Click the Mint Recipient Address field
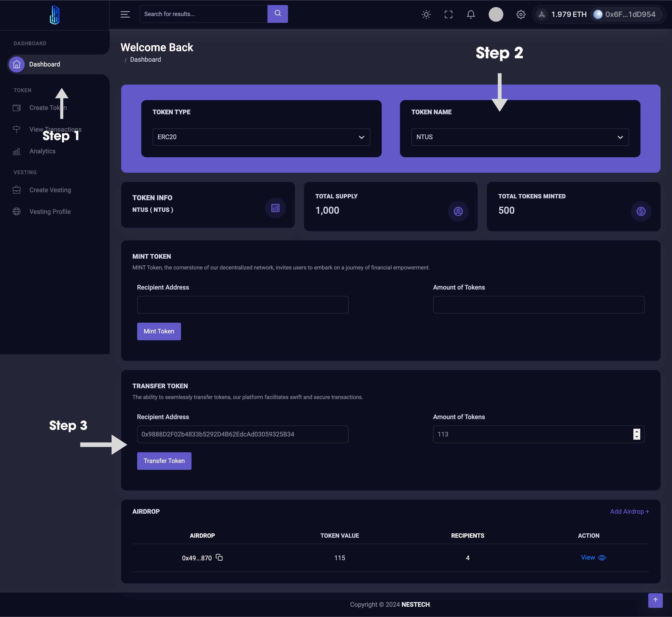The image size is (672, 617). [243, 305]
